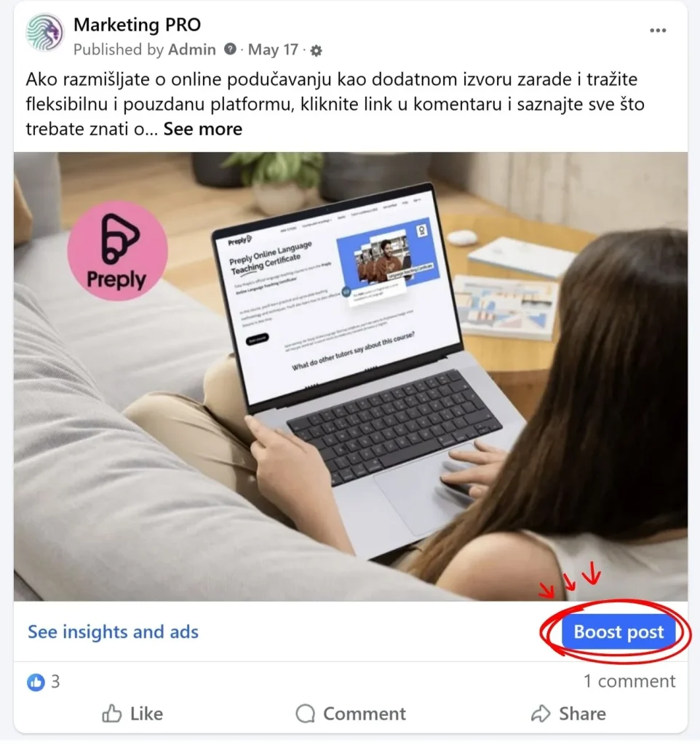700x745 pixels.
Task: Click the Share label text
Action: [582, 714]
